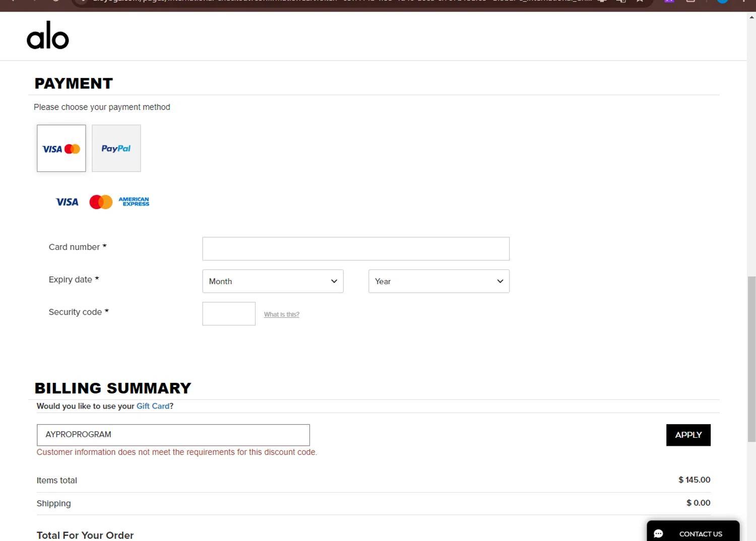
Task: Focus the Card number field
Action: click(x=356, y=249)
